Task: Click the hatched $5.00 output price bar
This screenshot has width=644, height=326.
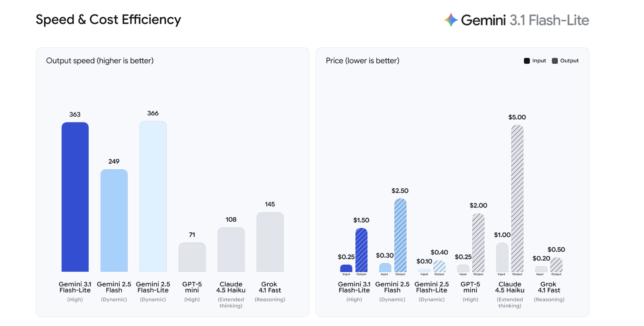Action: tap(517, 198)
